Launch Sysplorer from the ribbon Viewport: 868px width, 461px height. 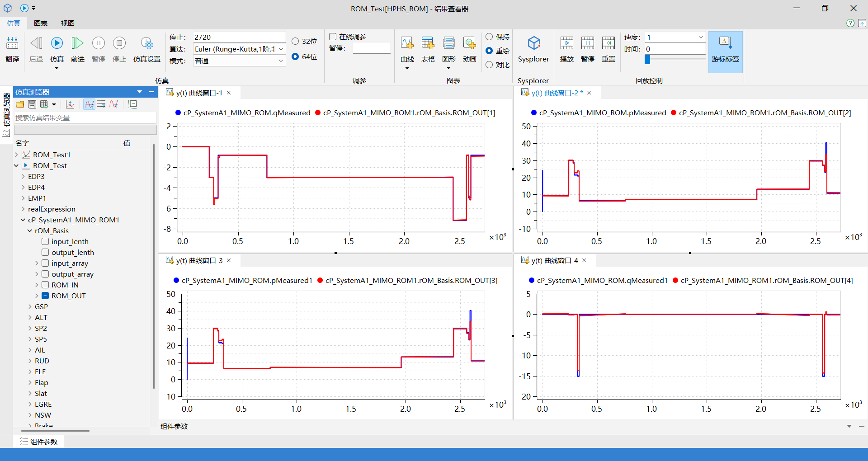(x=533, y=44)
